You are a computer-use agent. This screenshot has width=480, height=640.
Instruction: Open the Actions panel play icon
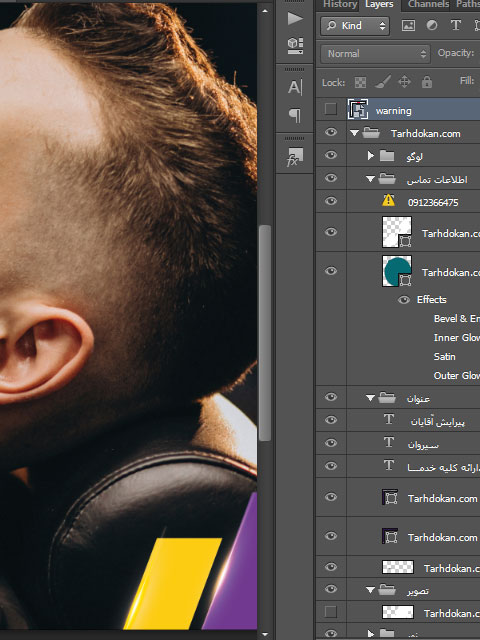(295, 18)
